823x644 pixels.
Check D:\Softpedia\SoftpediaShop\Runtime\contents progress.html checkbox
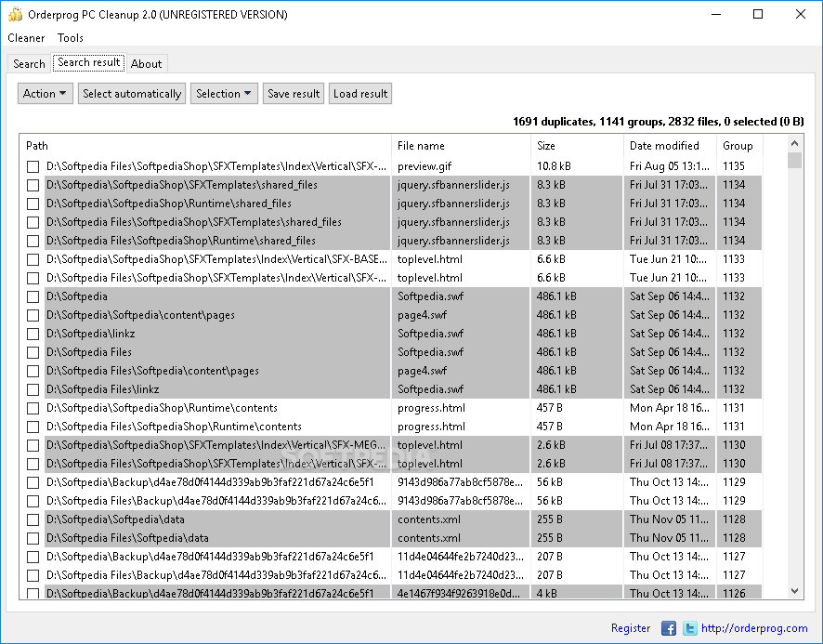pyautogui.click(x=33, y=408)
